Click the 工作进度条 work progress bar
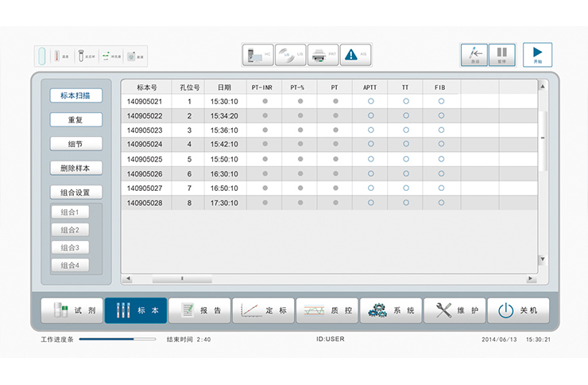 click(118, 339)
